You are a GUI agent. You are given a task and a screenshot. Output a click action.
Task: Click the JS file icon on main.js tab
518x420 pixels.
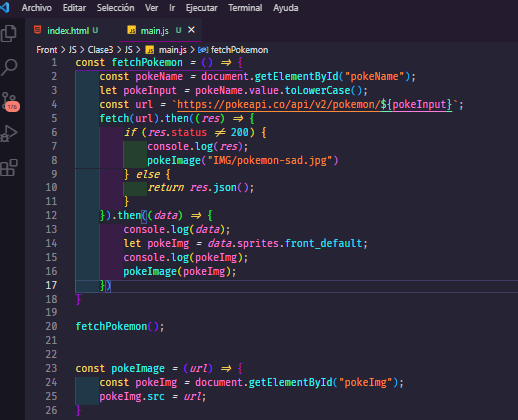tap(132, 30)
